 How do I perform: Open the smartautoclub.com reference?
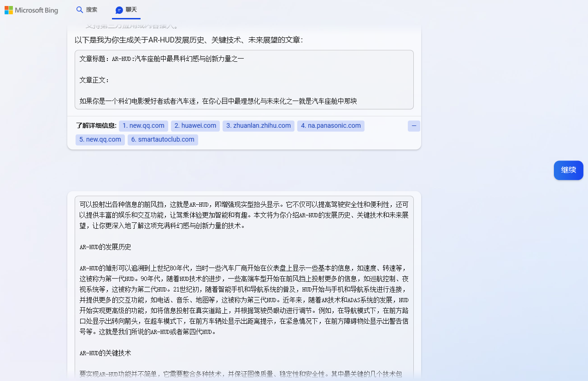(x=163, y=139)
